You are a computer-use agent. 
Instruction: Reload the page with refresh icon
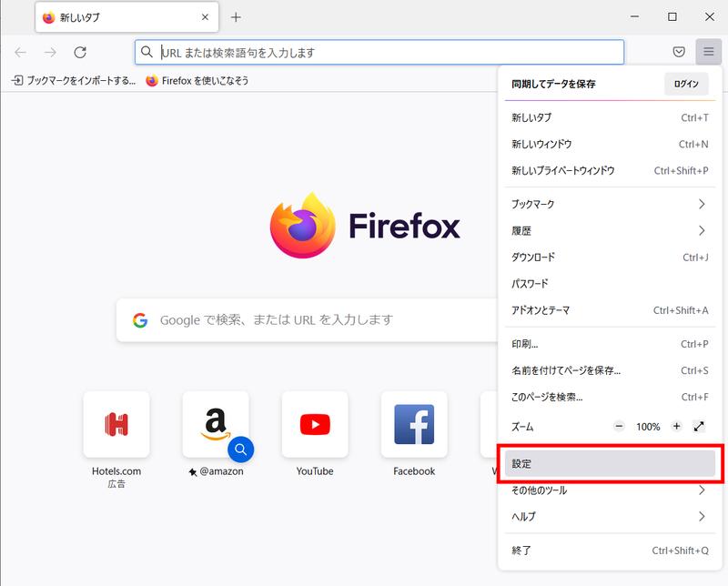pyautogui.click(x=80, y=52)
